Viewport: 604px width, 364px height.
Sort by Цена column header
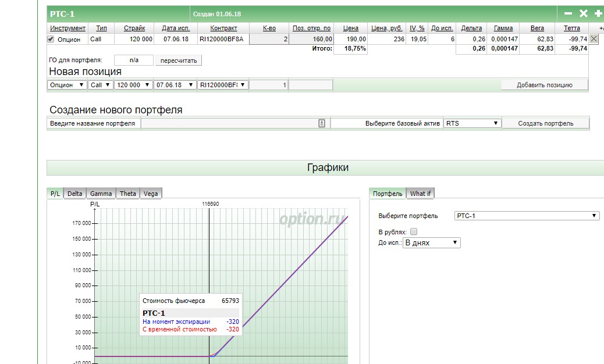click(350, 28)
